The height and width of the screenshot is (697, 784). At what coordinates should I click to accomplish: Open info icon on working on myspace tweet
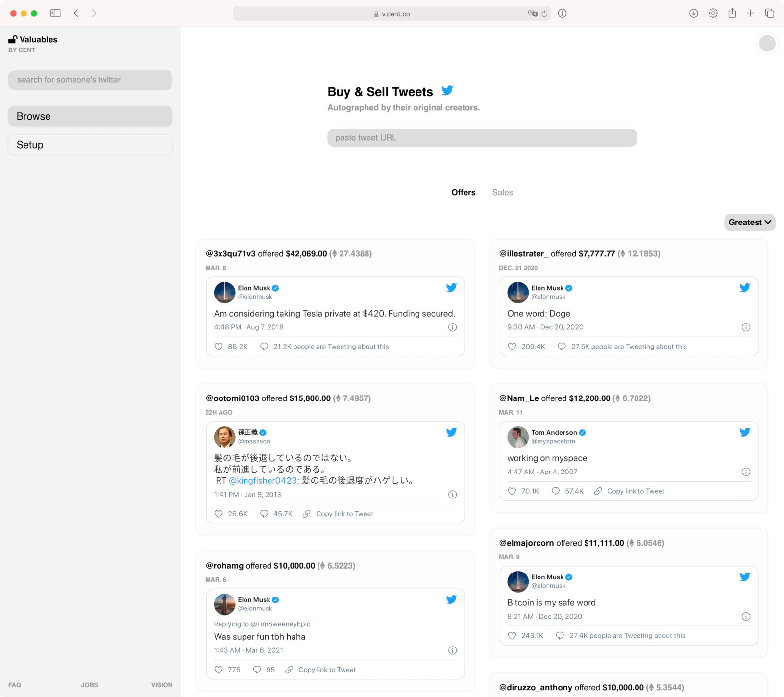tap(746, 472)
